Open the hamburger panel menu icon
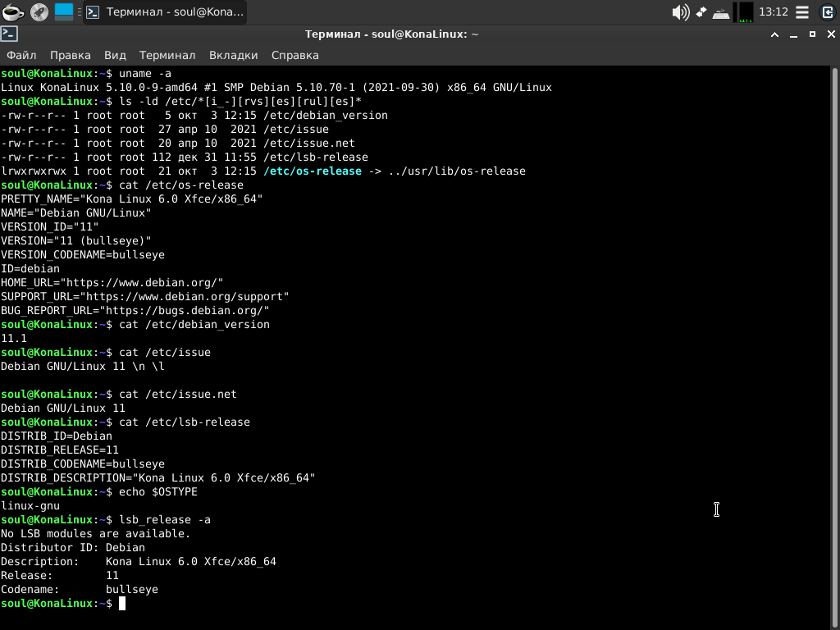This screenshot has height=630, width=840. tap(802, 11)
